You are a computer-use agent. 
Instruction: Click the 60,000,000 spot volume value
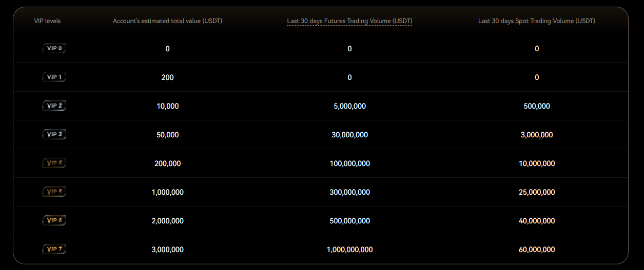[x=537, y=250]
